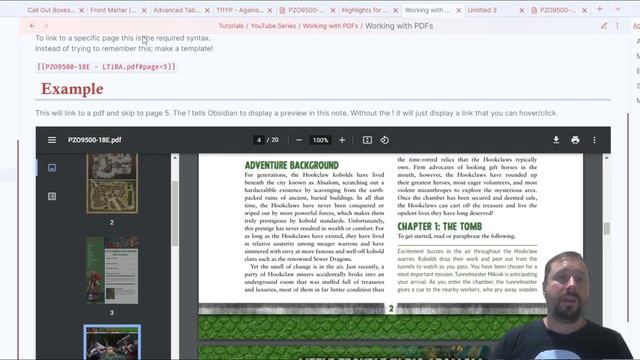Switch to the Untitled 3 tab

pyautogui.click(x=482, y=10)
